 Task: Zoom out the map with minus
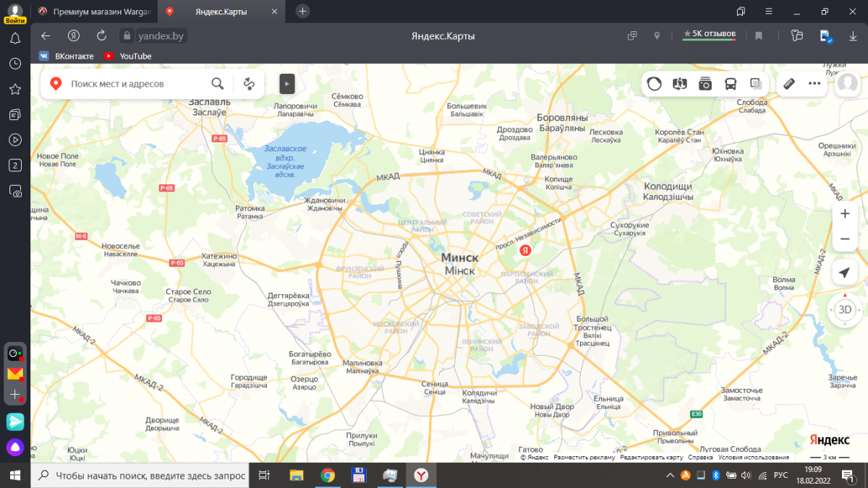pyautogui.click(x=844, y=239)
